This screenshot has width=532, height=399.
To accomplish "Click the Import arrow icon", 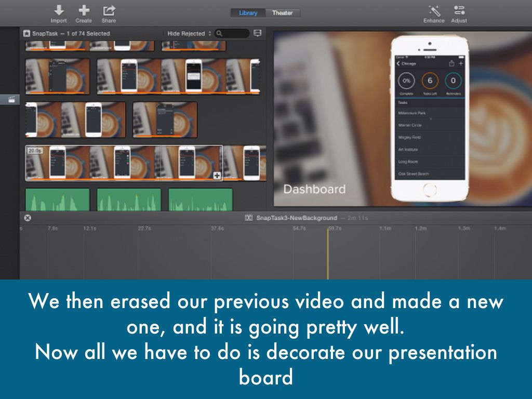I will (59, 10).
